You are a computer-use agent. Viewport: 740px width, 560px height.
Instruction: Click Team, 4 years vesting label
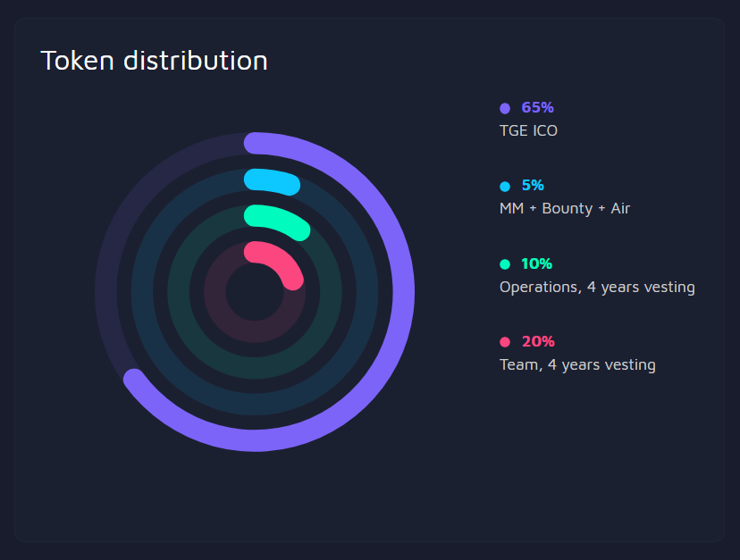tap(577, 364)
